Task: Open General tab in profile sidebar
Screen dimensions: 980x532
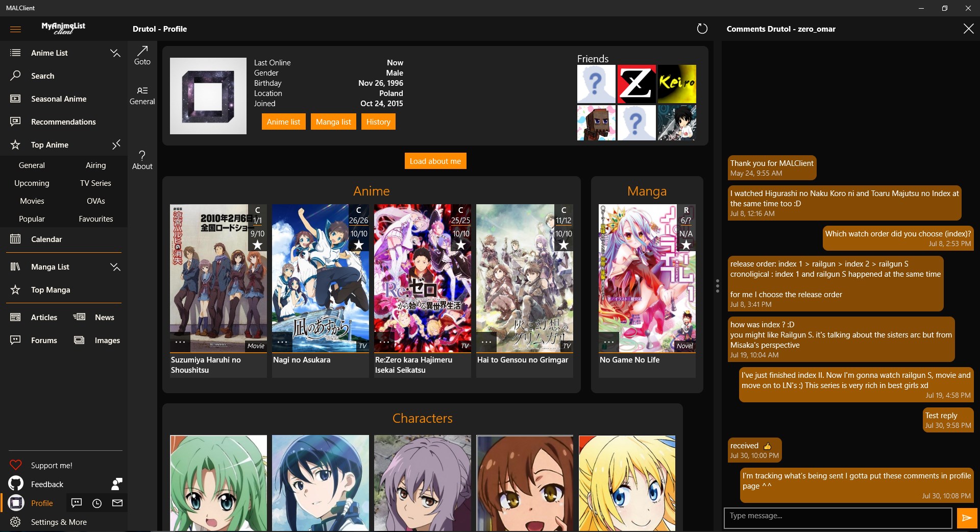Action: pos(142,95)
